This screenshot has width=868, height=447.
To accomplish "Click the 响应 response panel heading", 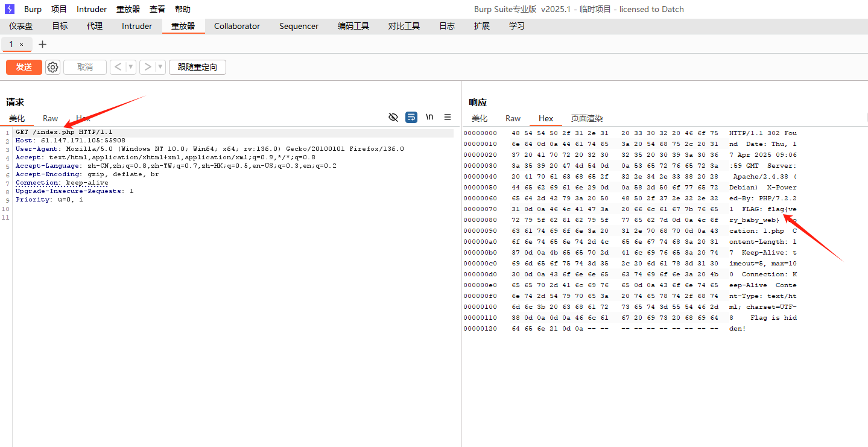I will (x=478, y=103).
